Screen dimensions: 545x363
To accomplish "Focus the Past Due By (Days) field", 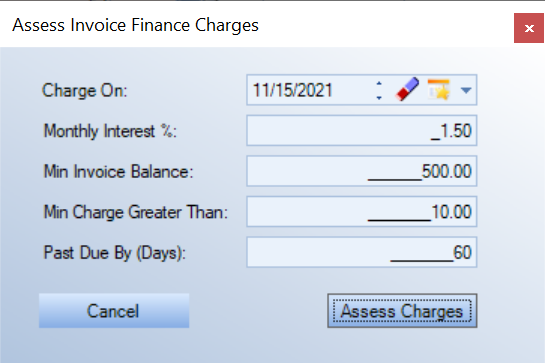I will (362, 252).
